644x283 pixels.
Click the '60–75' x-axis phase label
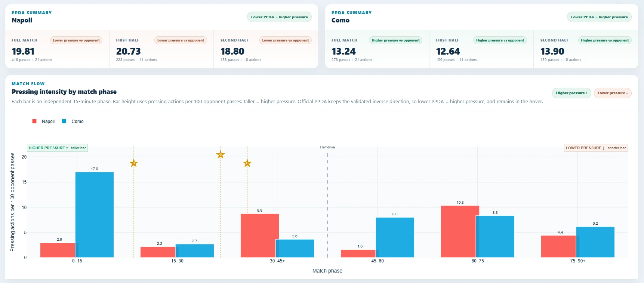tap(478, 261)
